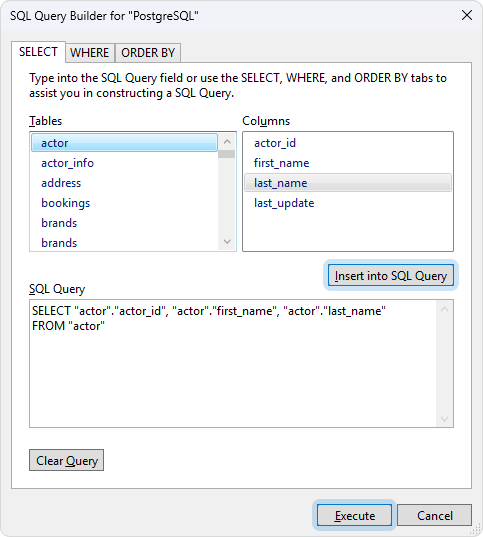Switch to the WHERE tab
Image resolution: width=483 pixels, height=537 pixels.
pyautogui.click(x=90, y=53)
